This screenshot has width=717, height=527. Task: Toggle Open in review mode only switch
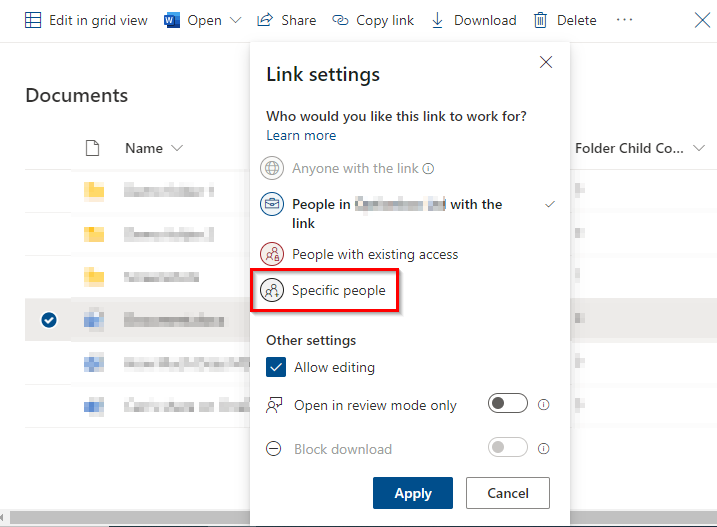click(x=508, y=403)
